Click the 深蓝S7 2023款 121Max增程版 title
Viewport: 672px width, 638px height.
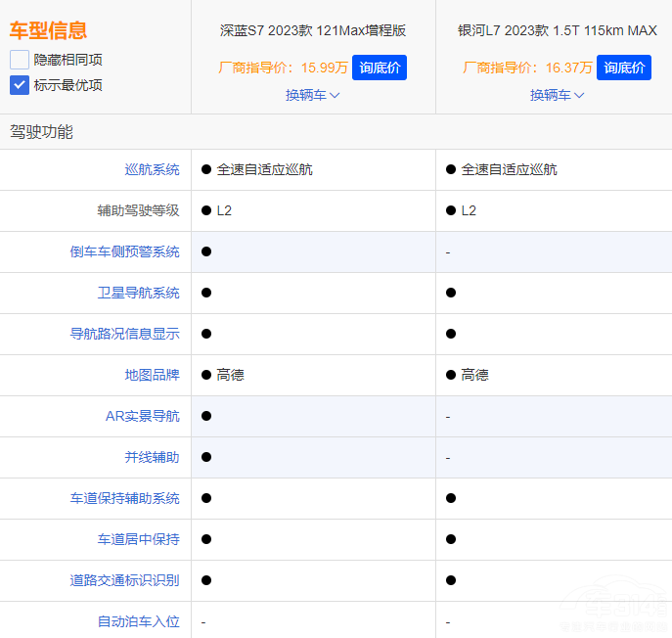pos(313,30)
